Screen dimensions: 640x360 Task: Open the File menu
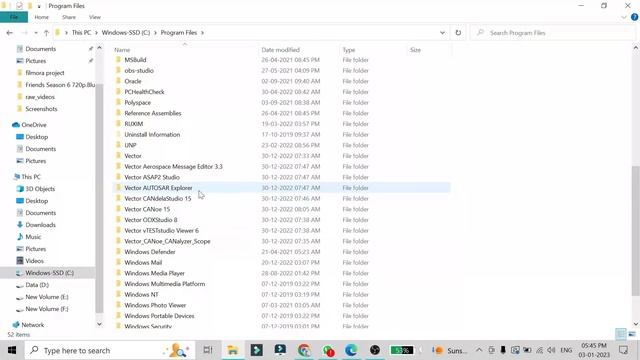pyautogui.click(x=14, y=17)
